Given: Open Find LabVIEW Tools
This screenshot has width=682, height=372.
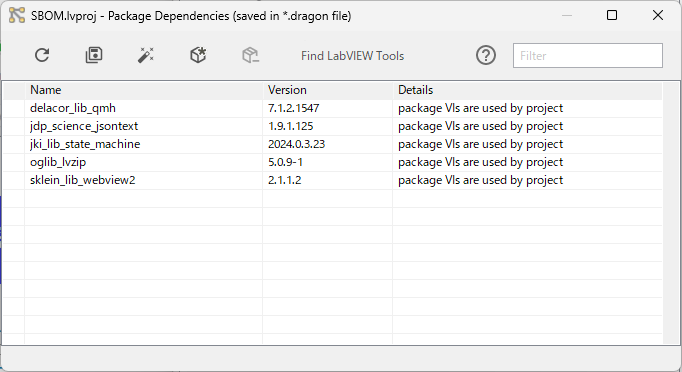Looking at the screenshot, I should pos(352,56).
